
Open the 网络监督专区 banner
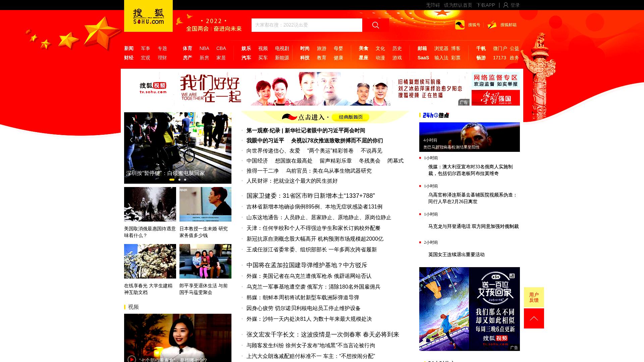tap(496, 80)
